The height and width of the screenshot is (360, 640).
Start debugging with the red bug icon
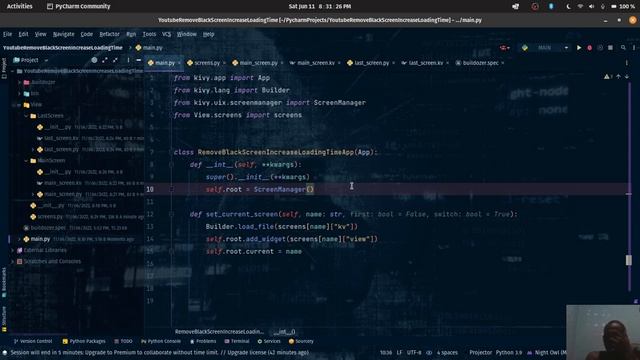coord(589,48)
